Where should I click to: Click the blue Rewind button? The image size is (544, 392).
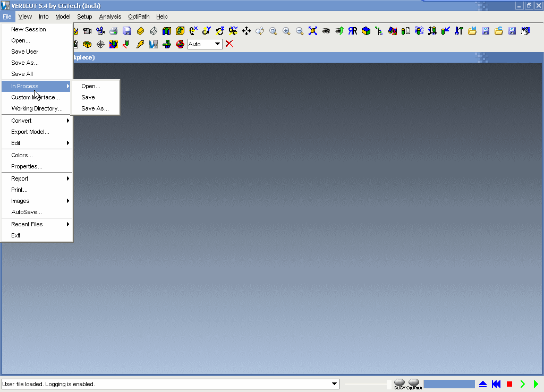click(496, 384)
